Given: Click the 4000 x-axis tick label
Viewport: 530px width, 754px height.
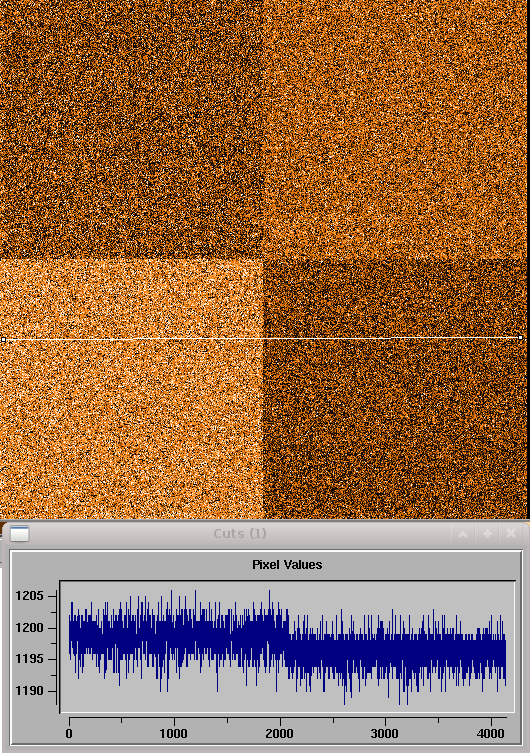Looking at the screenshot, I should (x=490, y=734).
